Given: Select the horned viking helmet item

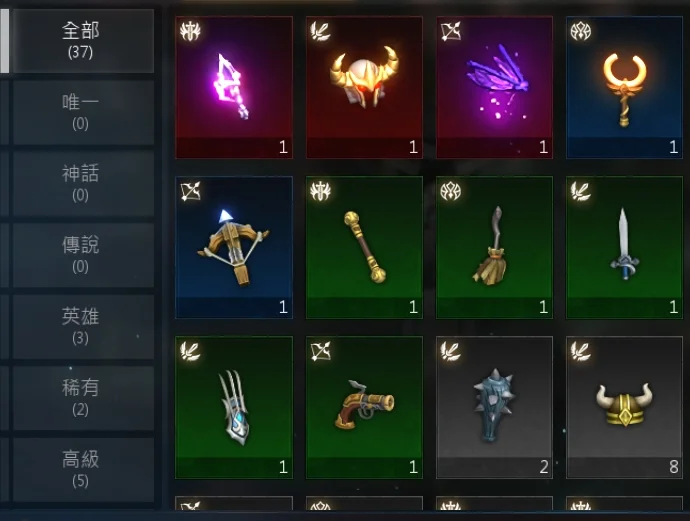Looking at the screenshot, I should [x=624, y=407].
